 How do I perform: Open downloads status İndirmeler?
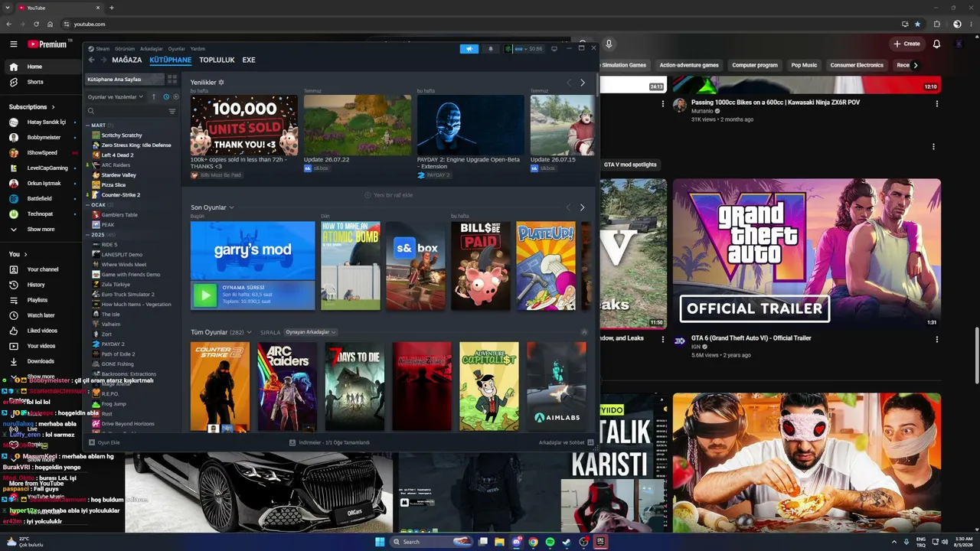pyautogui.click(x=329, y=442)
